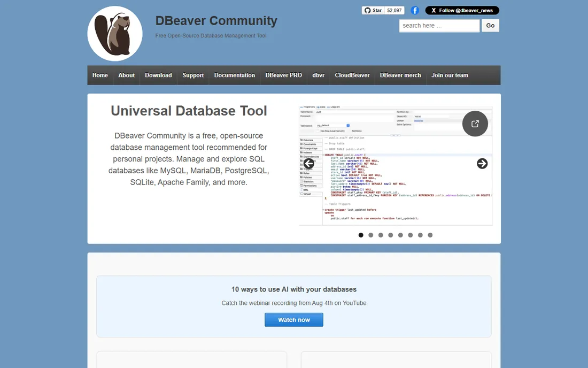Open the CloudBeaver menu item

352,75
